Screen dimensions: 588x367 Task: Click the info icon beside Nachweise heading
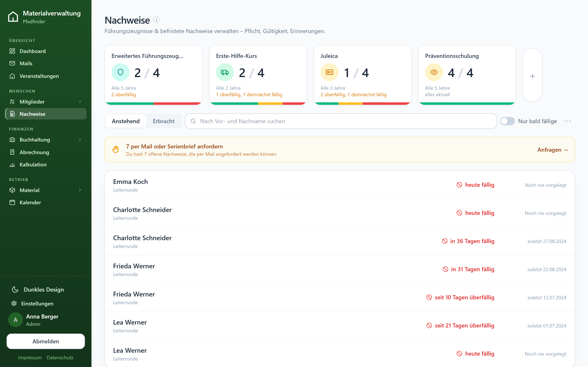pos(156,20)
